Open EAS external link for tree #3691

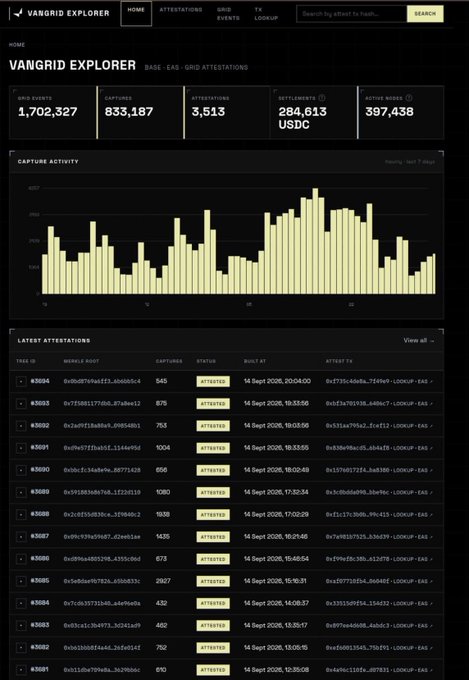click(425, 448)
